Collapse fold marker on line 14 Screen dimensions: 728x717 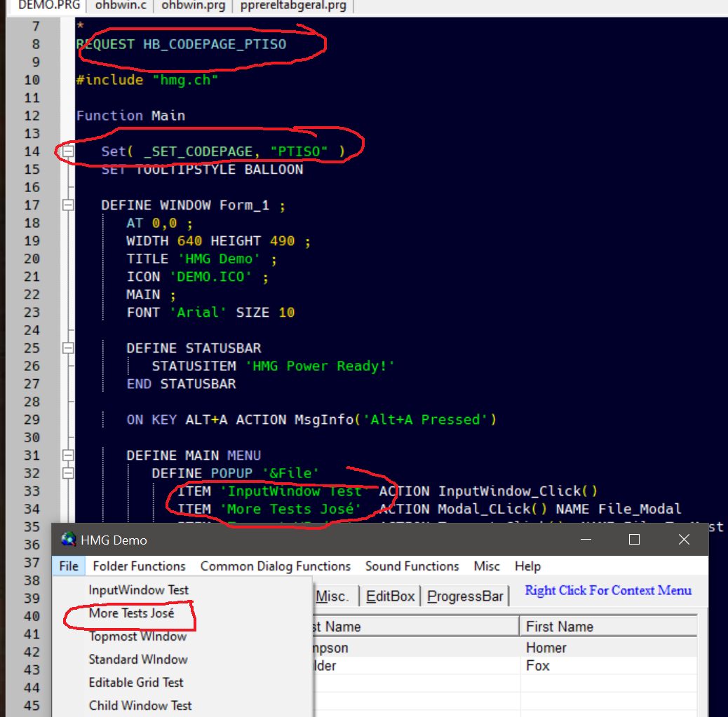coord(68,151)
